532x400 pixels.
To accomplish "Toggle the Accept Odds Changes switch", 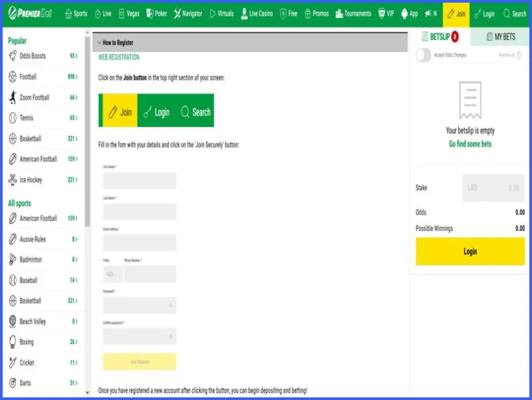I will (x=424, y=55).
